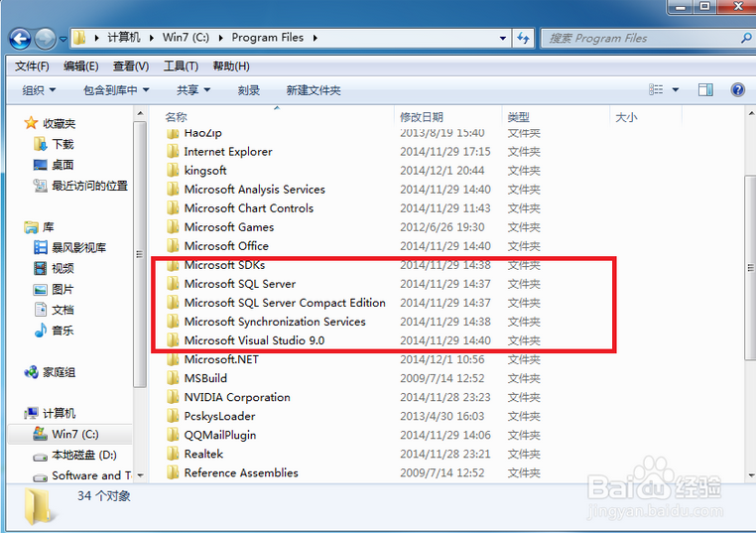Open the view options dropdown arrow
Image resolution: width=756 pixels, height=533 pixels.
pyautogui.click(x=676, y=89)
